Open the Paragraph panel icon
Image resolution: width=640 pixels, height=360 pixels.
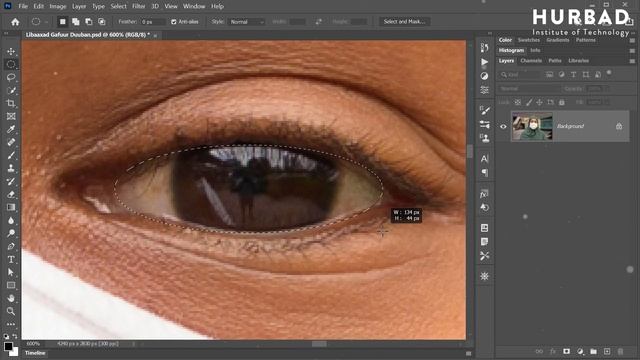pyautogui.click(x=484, y=173)
